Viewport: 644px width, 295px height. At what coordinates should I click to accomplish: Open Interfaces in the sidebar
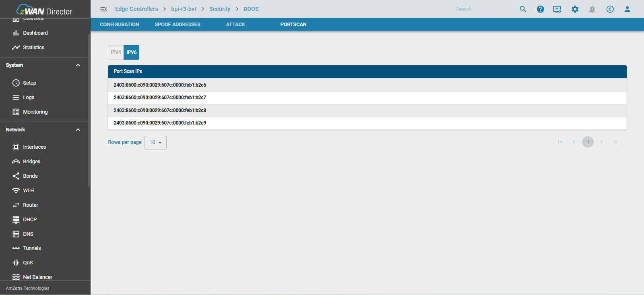[34, 147]
